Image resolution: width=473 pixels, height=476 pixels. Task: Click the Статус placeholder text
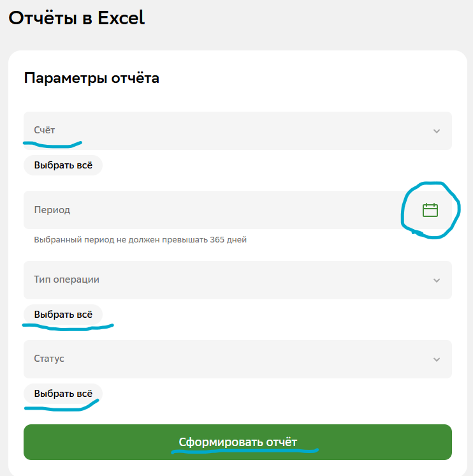coord(49,359)
